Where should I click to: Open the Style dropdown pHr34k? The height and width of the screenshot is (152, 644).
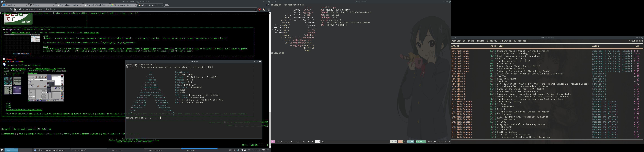tap(259, 145)
